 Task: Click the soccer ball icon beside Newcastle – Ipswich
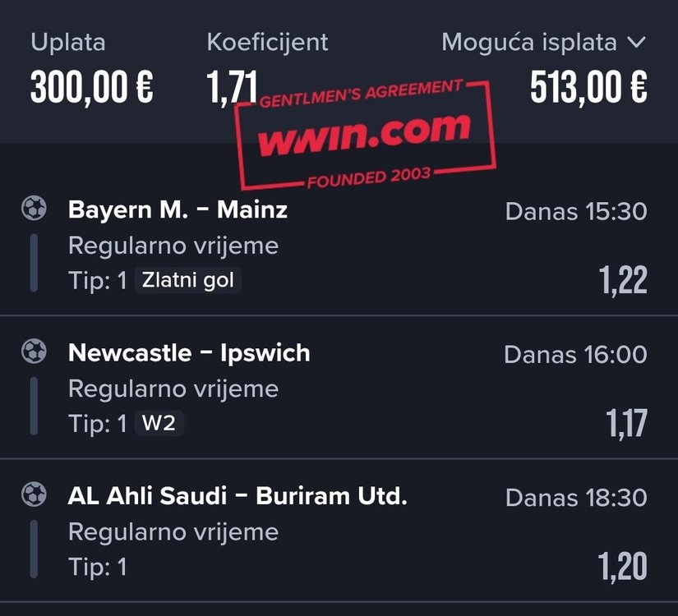point(34,351)
